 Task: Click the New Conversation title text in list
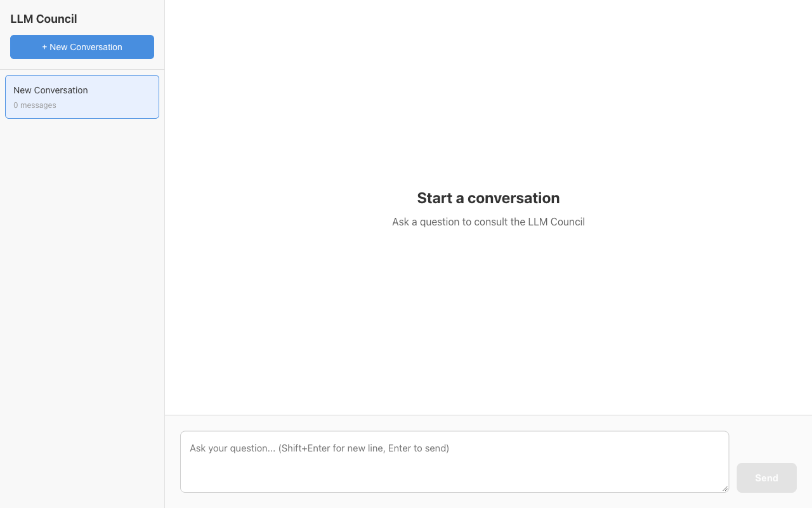coord(51,90)
